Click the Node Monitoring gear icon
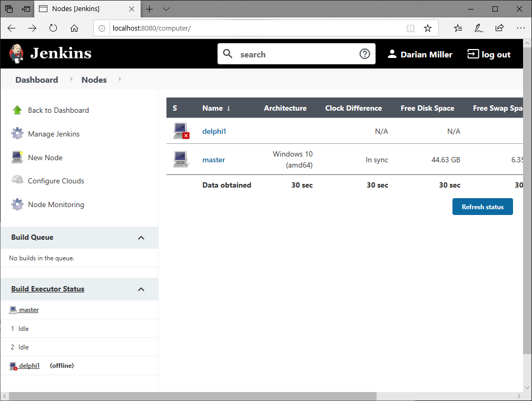This screenshot has width=532, height=401. click(17, 204)
